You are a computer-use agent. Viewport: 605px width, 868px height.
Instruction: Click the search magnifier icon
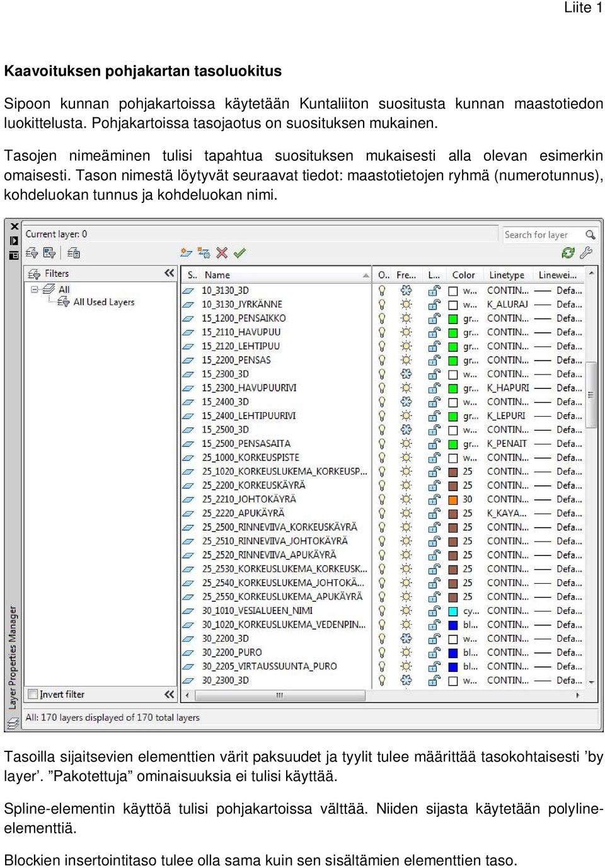click(x=591, y=234)
